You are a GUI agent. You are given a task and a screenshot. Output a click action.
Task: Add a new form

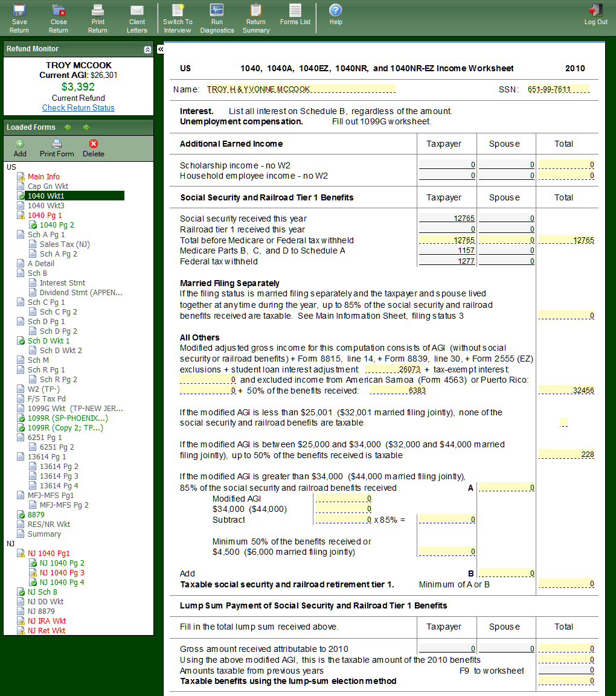point(20,148)
